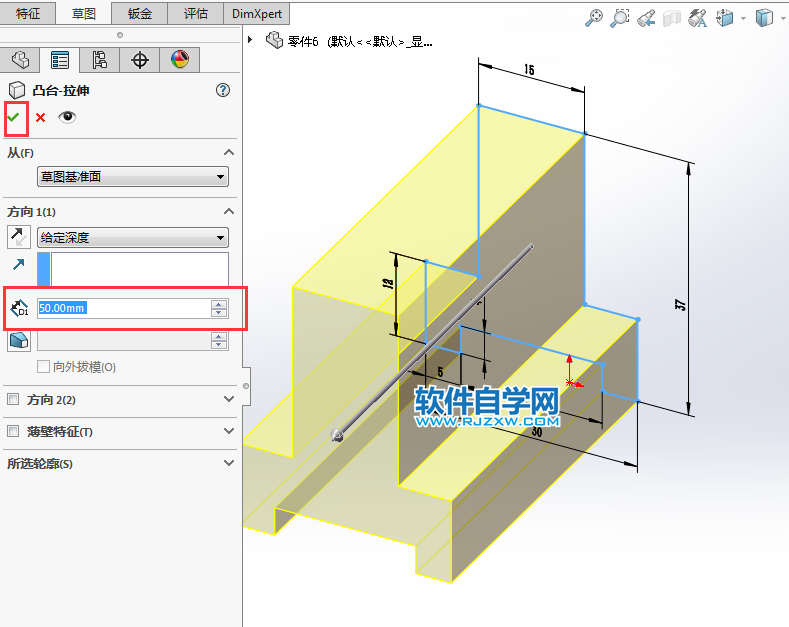This screenshot has width=789, height=627.
Task: Click the panel collapse handle on splitter
Action: tap(246, 386)
